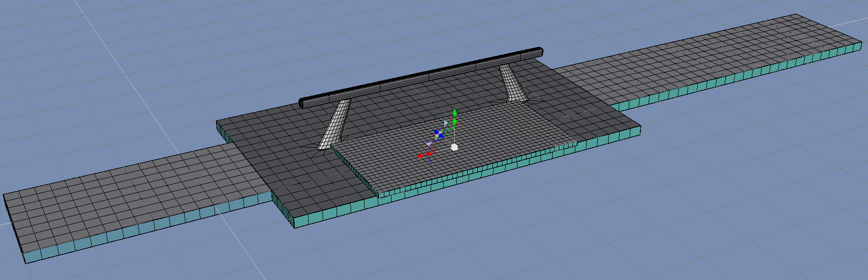Click the red sphere handle on the gizmo
The width and height of the screenshot is (868, 280).
click(429, 154)
